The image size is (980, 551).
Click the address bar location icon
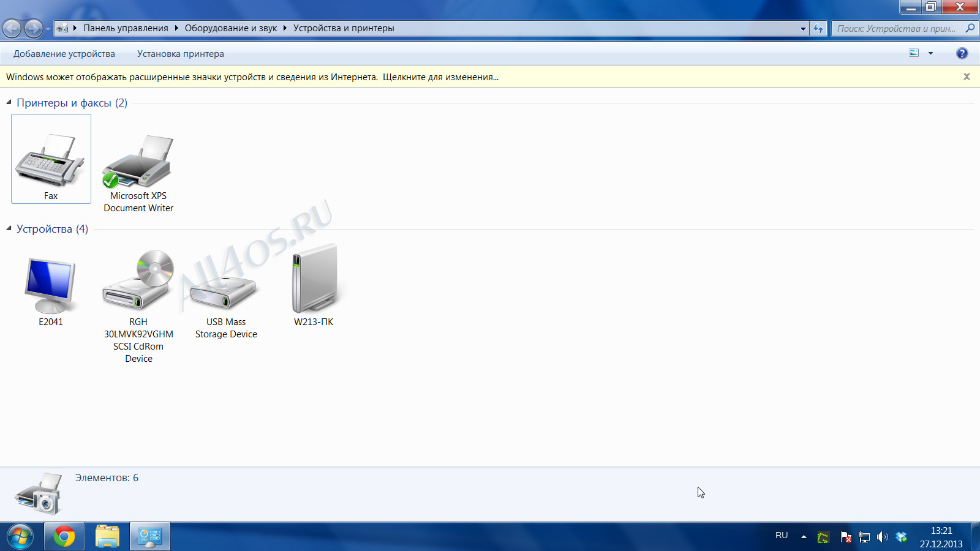point(62,28)
